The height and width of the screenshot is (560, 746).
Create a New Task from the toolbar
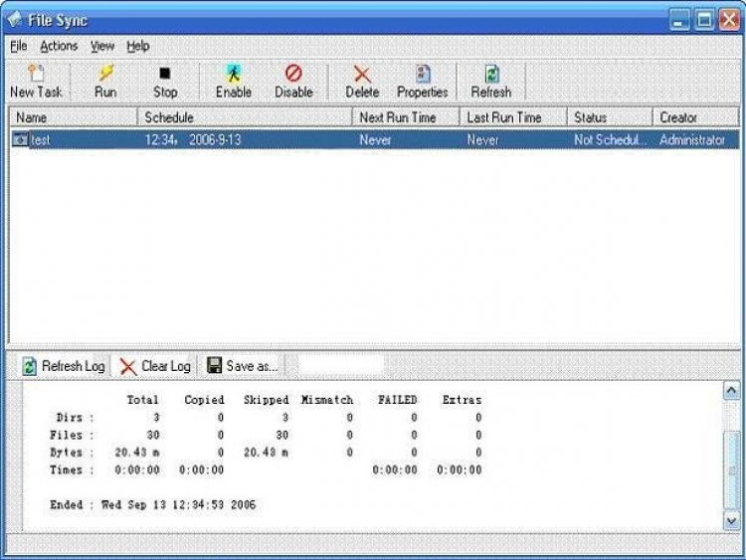coord(36,82)
